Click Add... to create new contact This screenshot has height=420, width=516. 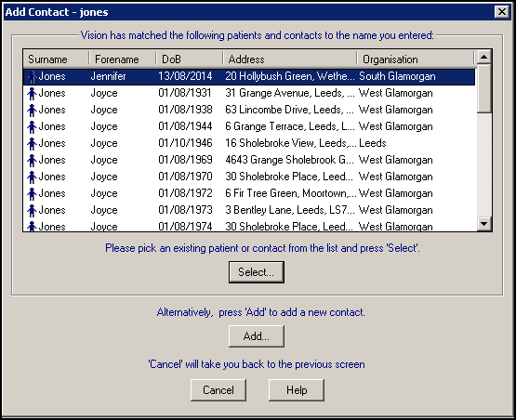[257, 336]
